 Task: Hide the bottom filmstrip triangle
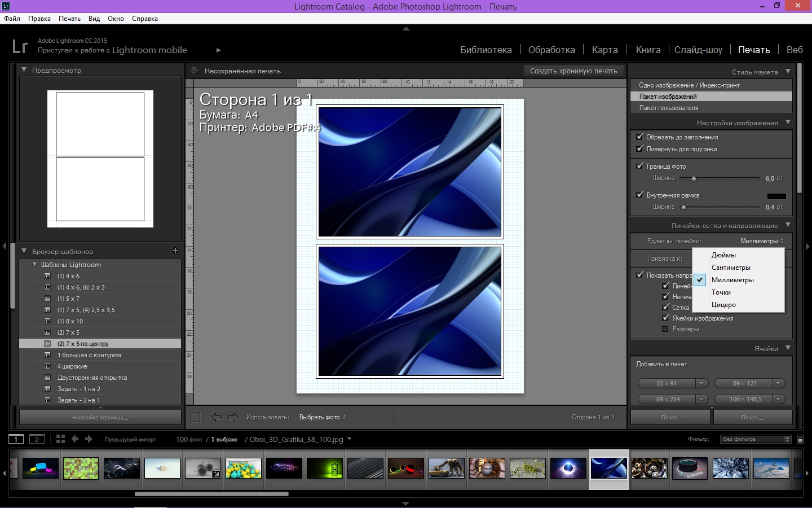coord(406,503)
